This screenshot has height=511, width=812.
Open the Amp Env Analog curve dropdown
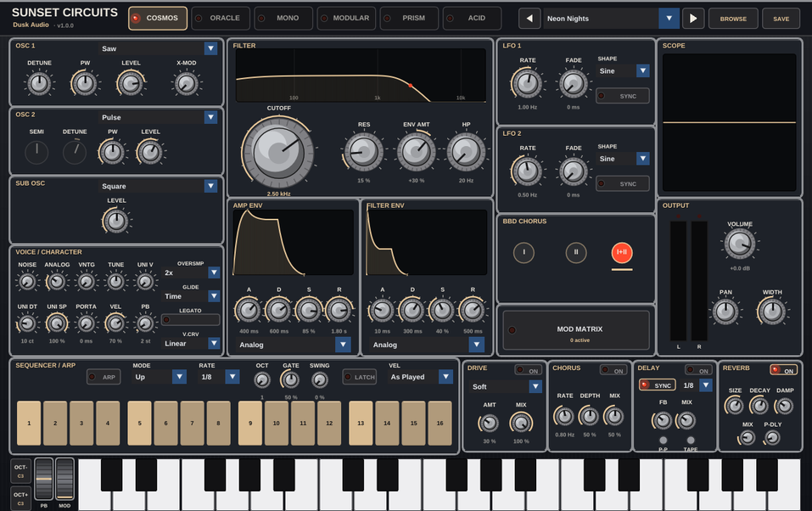293,345
